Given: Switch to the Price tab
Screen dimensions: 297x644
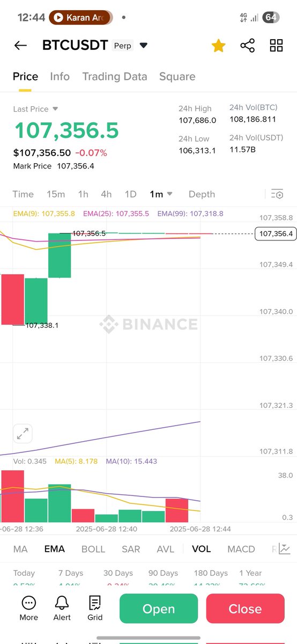Looking at the screenshot, I should point(25,76).
